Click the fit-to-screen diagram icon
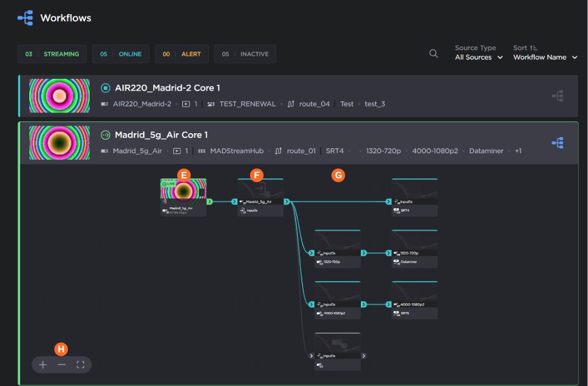Screen dimensions: 588x386 80,365
